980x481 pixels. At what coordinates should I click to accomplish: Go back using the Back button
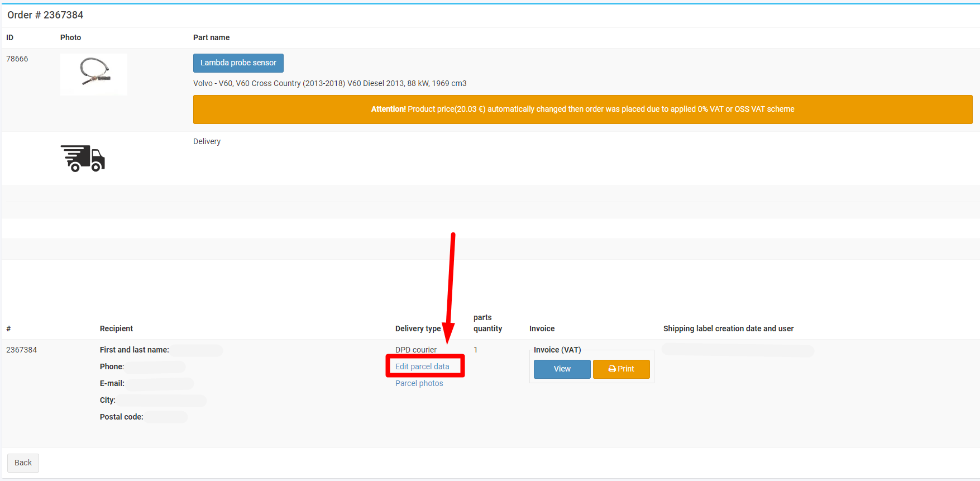tap(23, 463)
